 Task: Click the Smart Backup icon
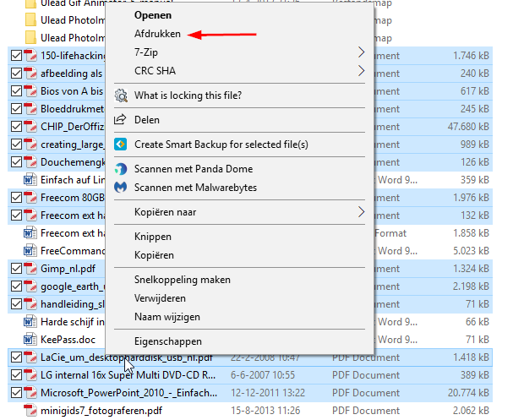pos(120,145)
